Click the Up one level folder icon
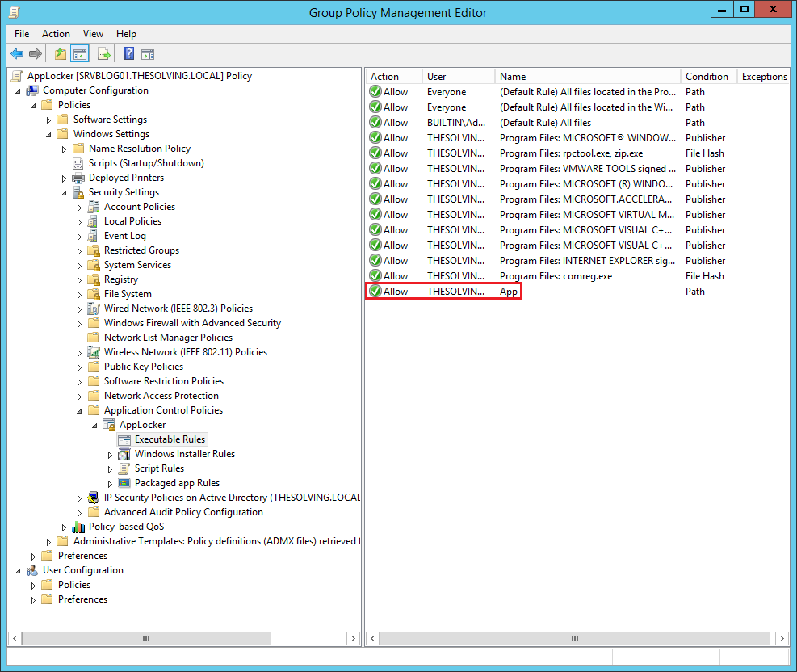 point(61,53)
